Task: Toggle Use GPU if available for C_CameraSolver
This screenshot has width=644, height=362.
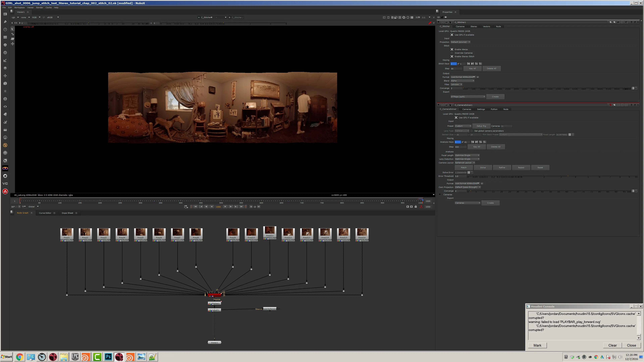Action: coord(456,117)
